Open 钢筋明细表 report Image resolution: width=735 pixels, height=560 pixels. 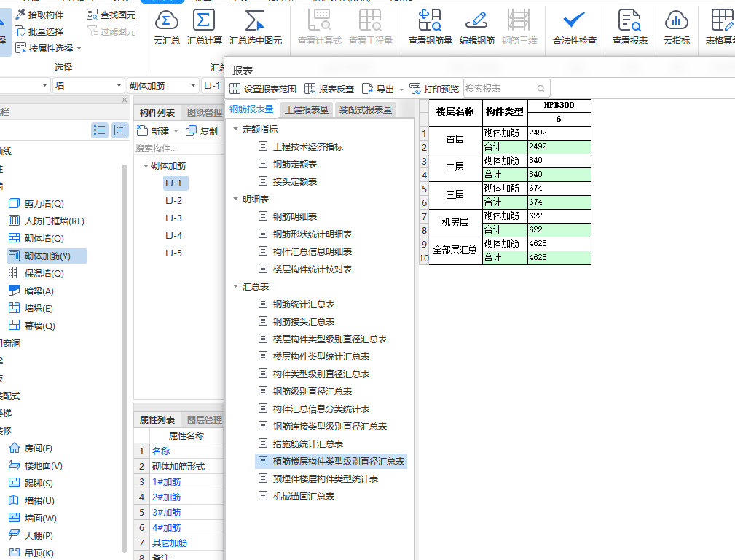click(x=295, y=216)
